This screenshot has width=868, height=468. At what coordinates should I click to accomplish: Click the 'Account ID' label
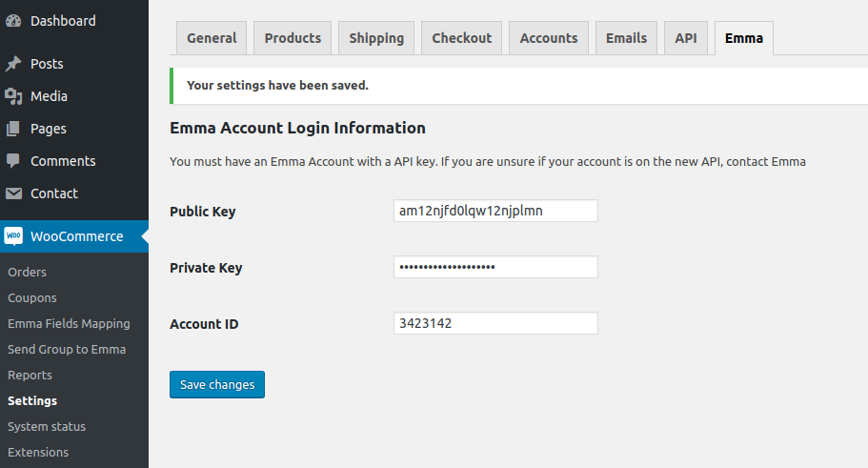coord(204,324)
